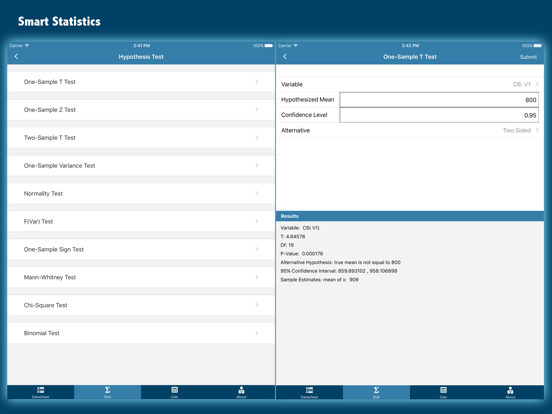Select Stat sigma tab in left pane
552x414 pixels.
(108, 392)
